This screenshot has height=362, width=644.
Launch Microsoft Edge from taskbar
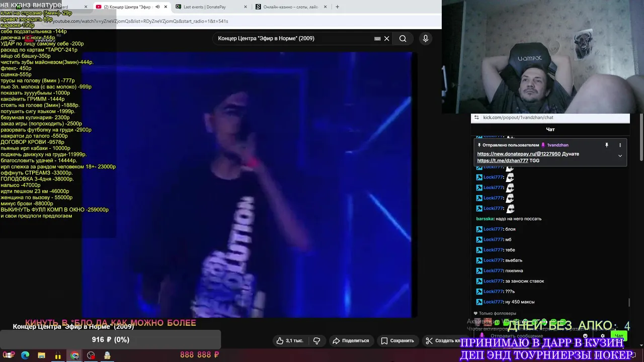(25, 355)
